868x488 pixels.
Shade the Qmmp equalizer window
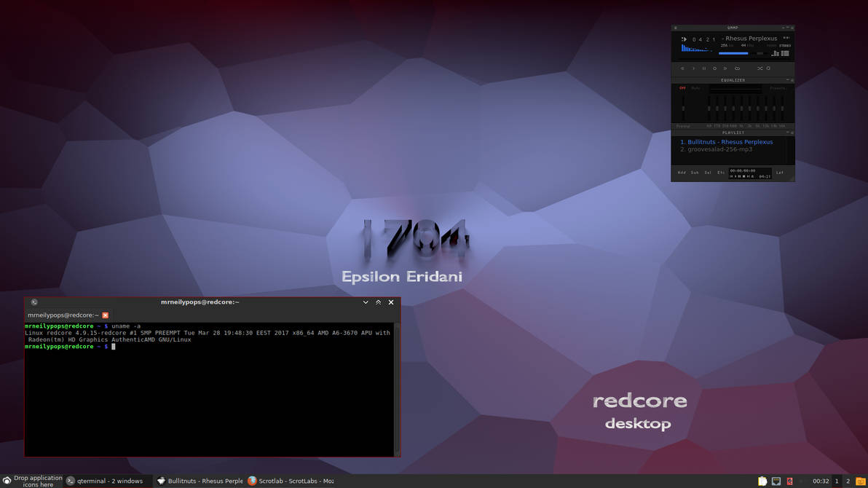click(x=787, y=80)
